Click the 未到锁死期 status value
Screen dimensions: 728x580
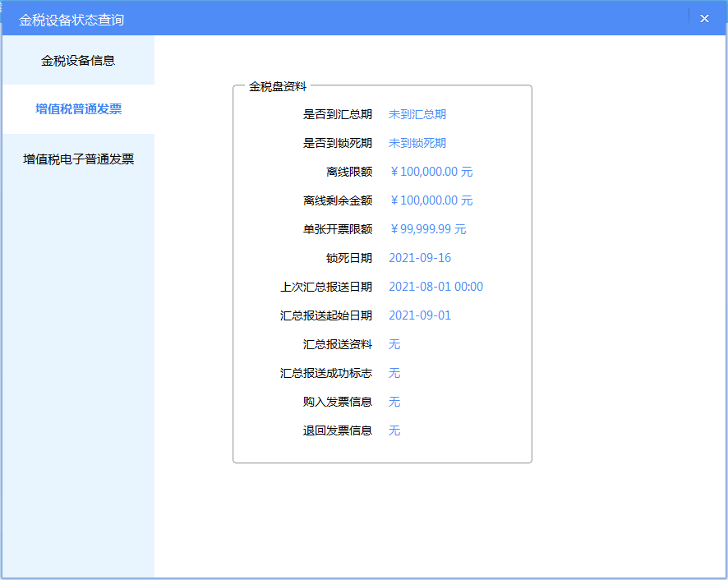tap(417, 143)
